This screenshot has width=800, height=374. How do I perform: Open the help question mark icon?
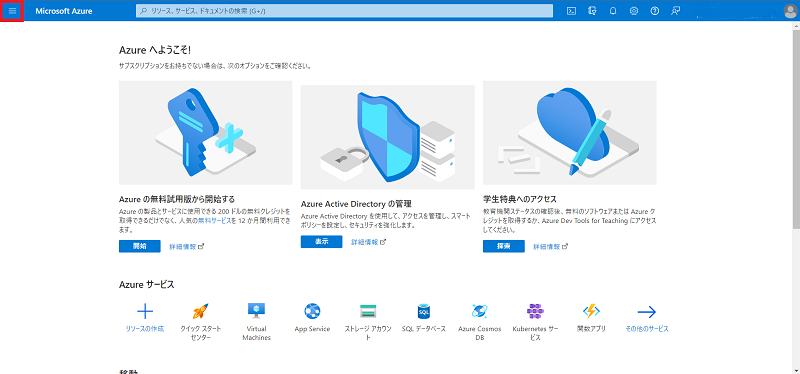click(655, 11)
